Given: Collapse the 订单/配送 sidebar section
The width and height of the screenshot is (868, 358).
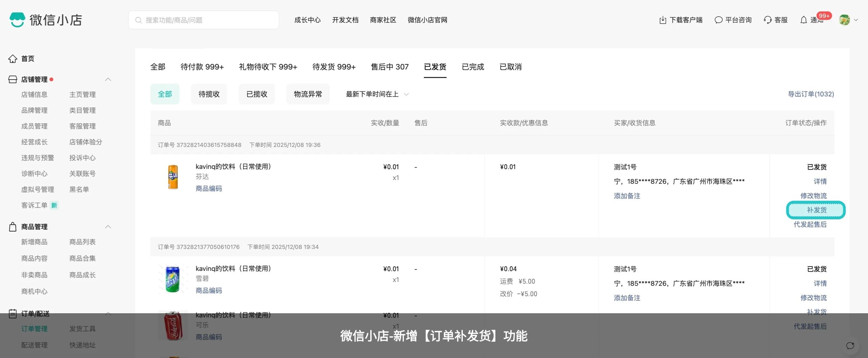Looking at the screenshot, I should point(108,314).
